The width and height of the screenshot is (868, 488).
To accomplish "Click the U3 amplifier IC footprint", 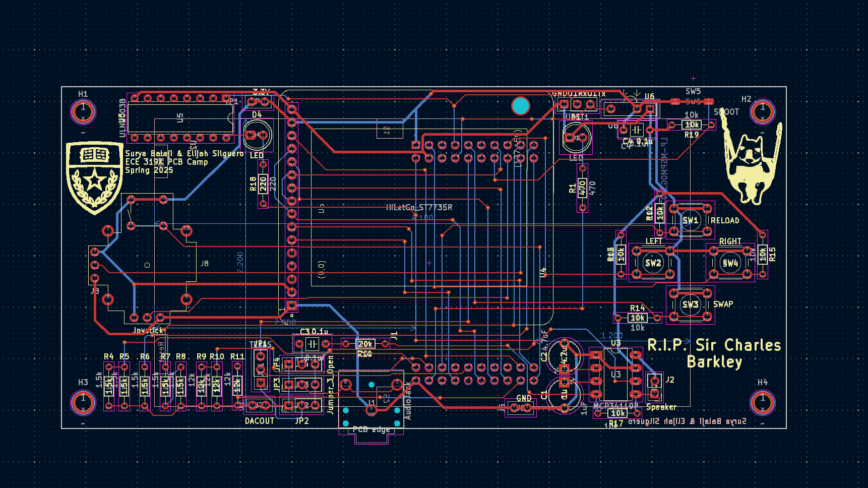I will point(615,374).
